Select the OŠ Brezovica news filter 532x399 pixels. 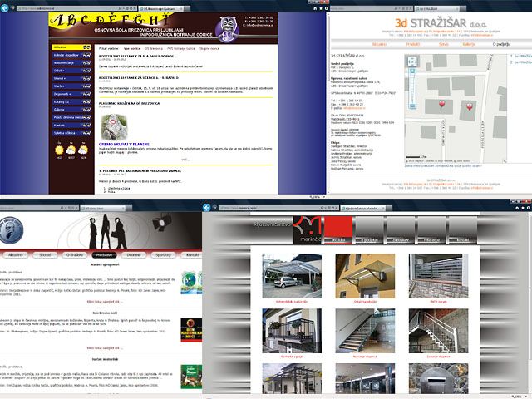click(x=154, y=49)
